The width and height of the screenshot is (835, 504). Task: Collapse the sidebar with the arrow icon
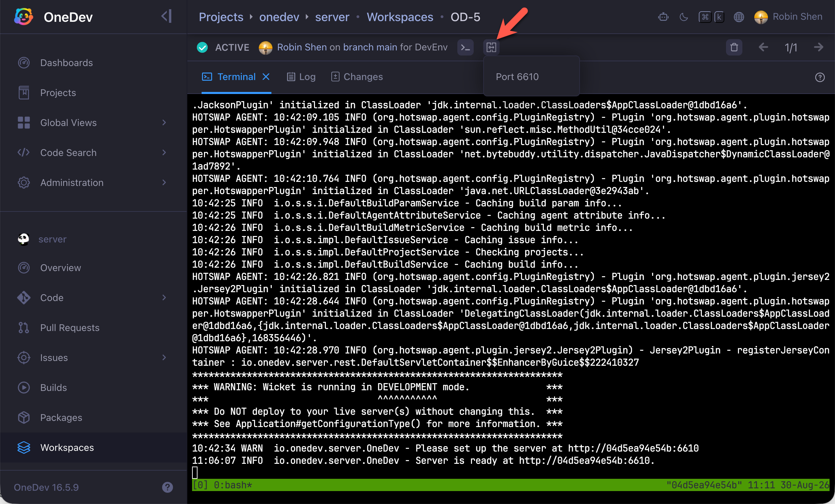click(x=167, y=16)
